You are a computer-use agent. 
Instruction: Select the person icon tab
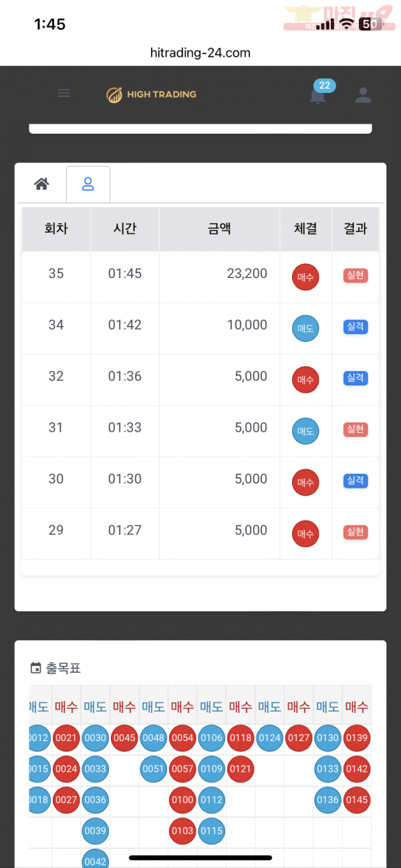88,184
